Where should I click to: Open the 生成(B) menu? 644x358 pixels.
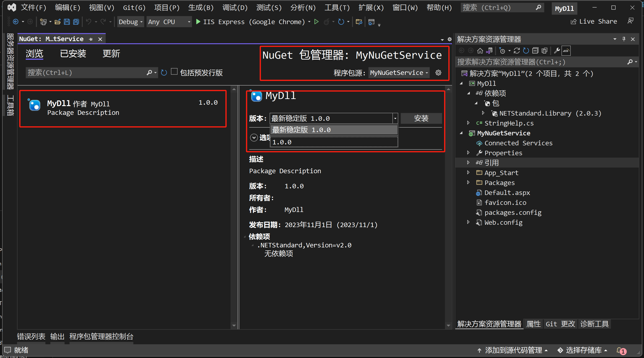[x=201, y=8]
